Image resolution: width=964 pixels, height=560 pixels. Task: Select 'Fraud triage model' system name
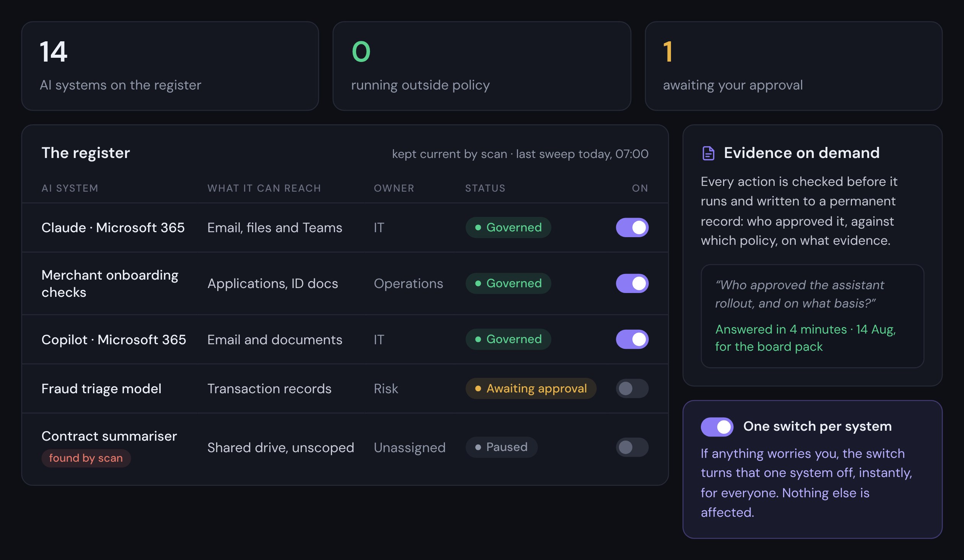101,389
